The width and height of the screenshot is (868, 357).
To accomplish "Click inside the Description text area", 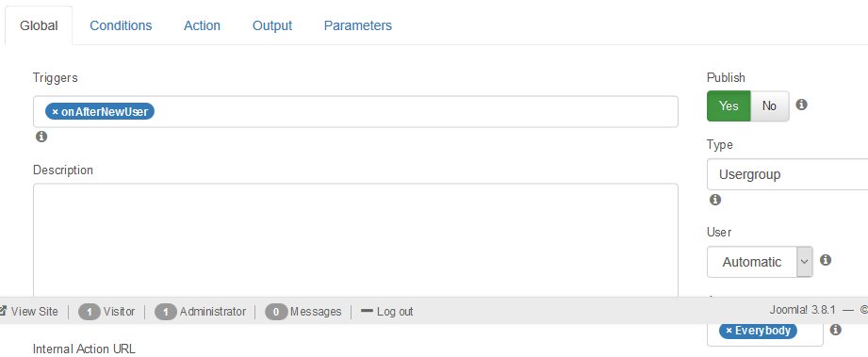I will point(355,240).
